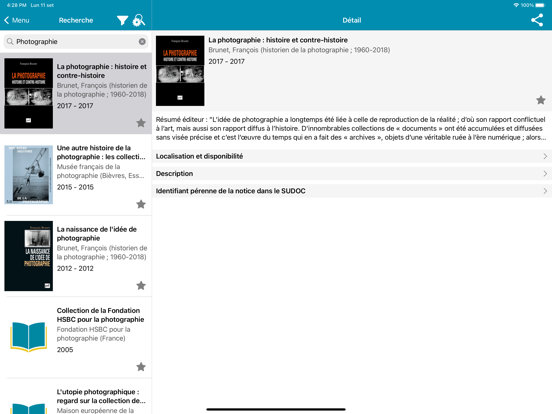Open advanced search settings icon
Viewport: 552px width, 414px height.
pyautogui.click(x=138, y=20)
